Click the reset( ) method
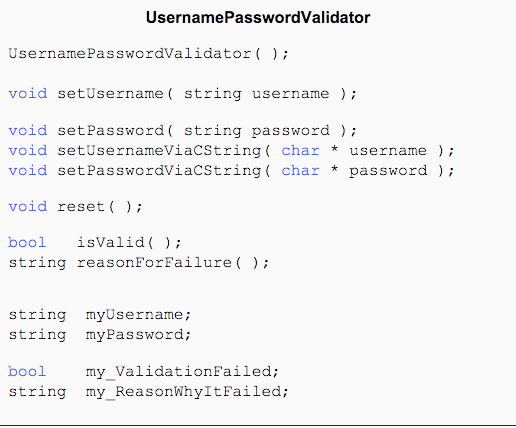 pyautogui.click(x=100, y=207)
